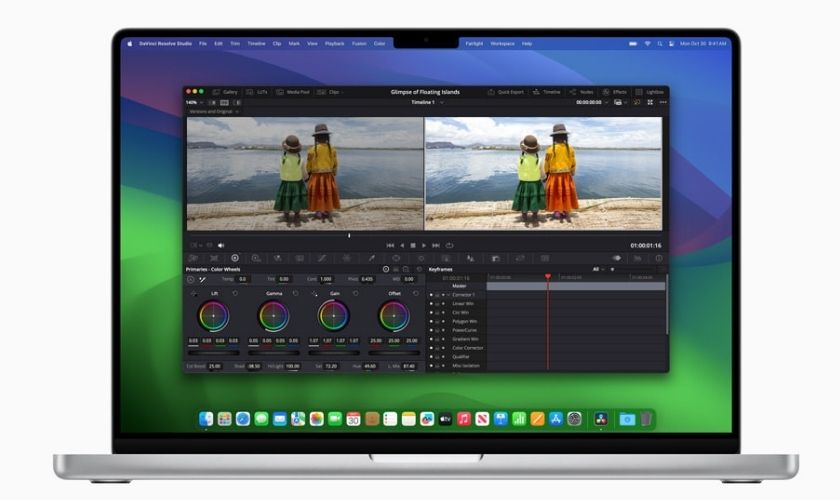Open the Effects panel button
The height and width of the screenshot is (500, 840).
[x=614, y=92]
